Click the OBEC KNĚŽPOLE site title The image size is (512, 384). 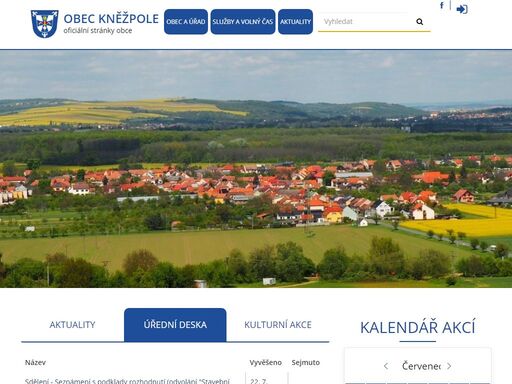pos(111,19)
